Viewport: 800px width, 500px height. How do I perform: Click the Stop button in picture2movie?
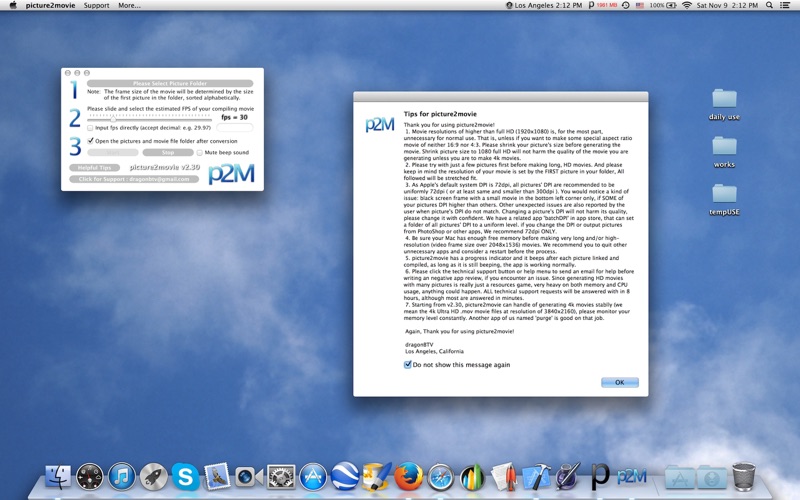click(x=168, y=153)
